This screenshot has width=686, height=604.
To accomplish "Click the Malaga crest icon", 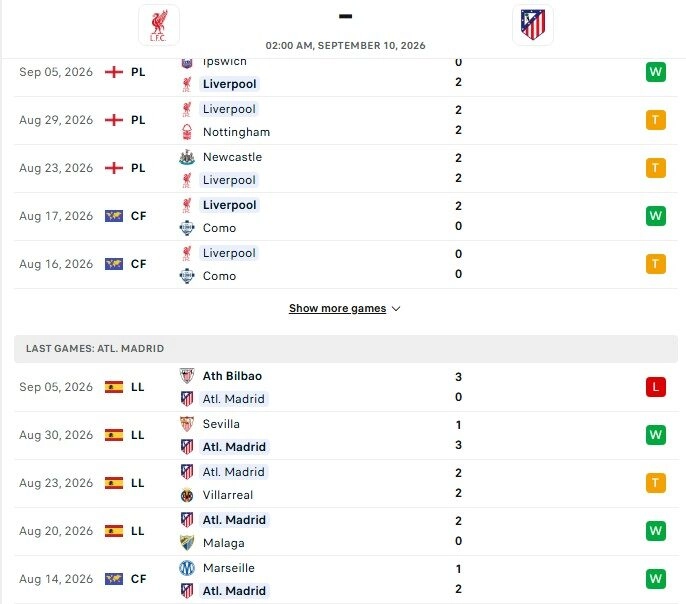I will (x=187, y=543).
